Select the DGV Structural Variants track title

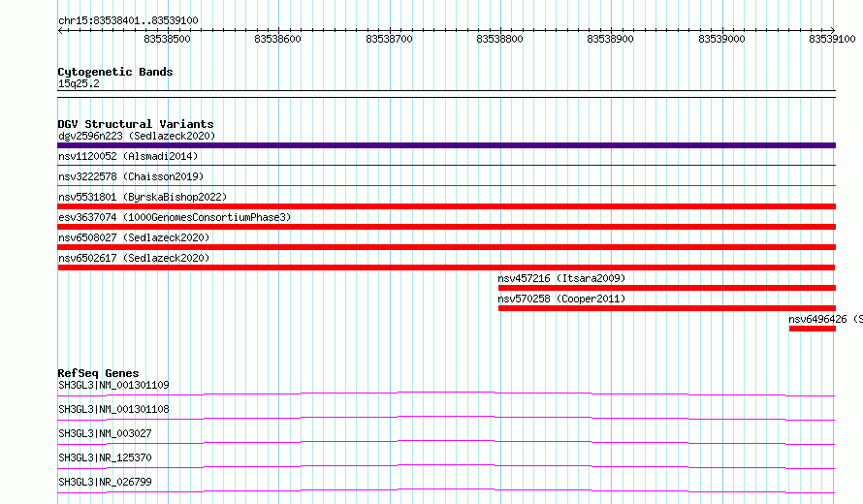point(136,124)
